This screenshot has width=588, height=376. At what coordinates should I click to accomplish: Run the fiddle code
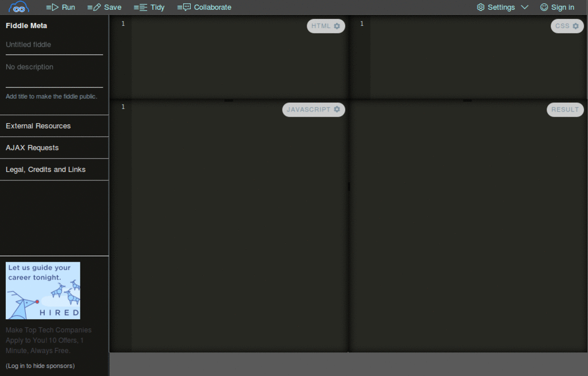pyautogui.click(x=60, y=7)
